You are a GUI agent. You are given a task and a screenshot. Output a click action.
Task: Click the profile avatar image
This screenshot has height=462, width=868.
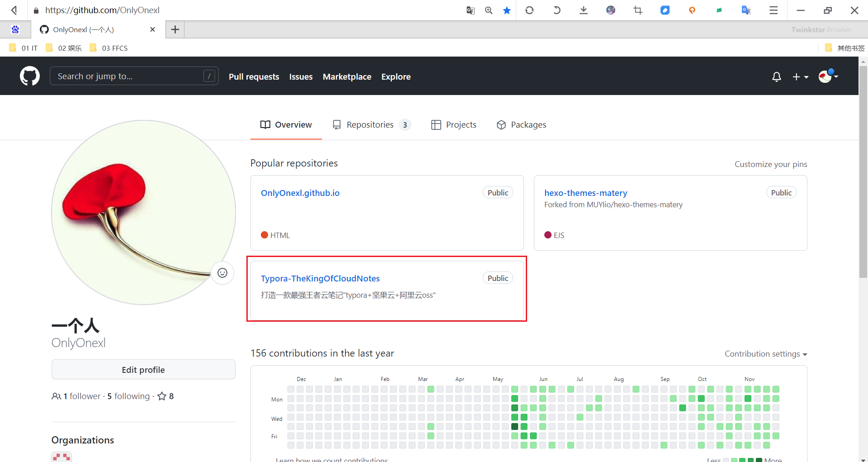click(x=143, y=212)
